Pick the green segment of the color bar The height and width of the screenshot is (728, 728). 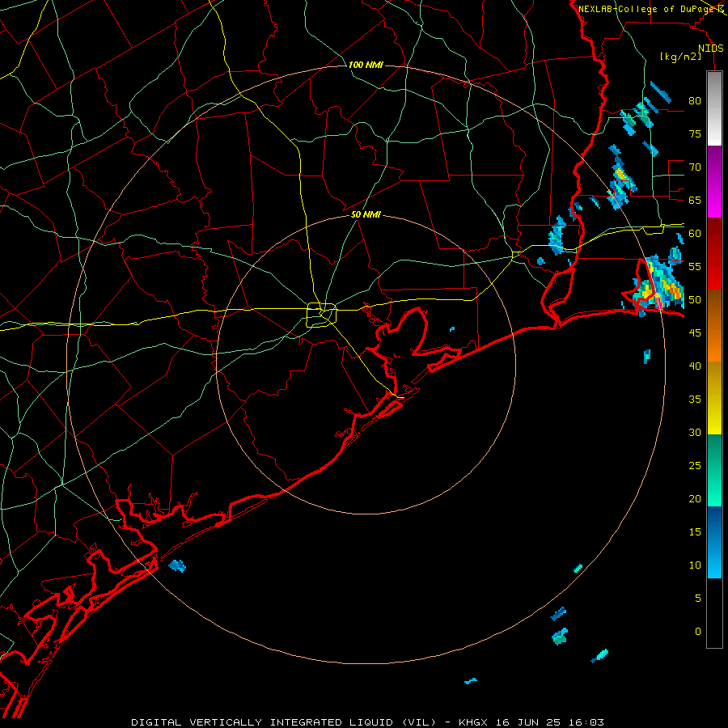click(714, 470)
